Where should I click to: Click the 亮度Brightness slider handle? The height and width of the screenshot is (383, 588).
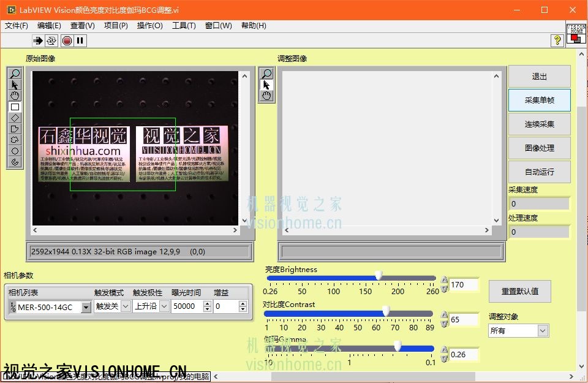point(379,276)
